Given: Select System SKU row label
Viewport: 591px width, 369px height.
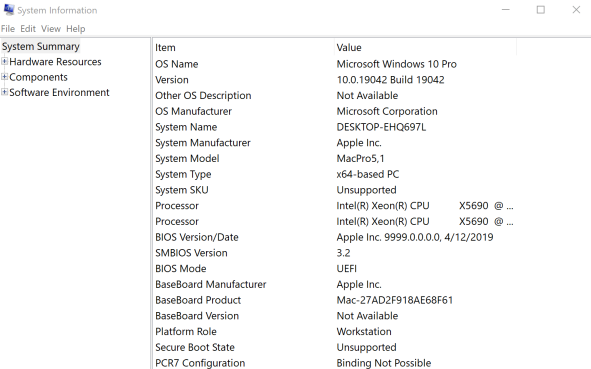Looking at the screenshot, I should click(x=182, y=190).
